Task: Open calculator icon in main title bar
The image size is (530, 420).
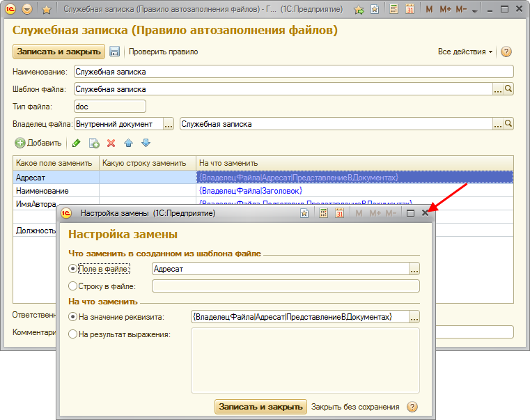Action: (x=393, y=9)
